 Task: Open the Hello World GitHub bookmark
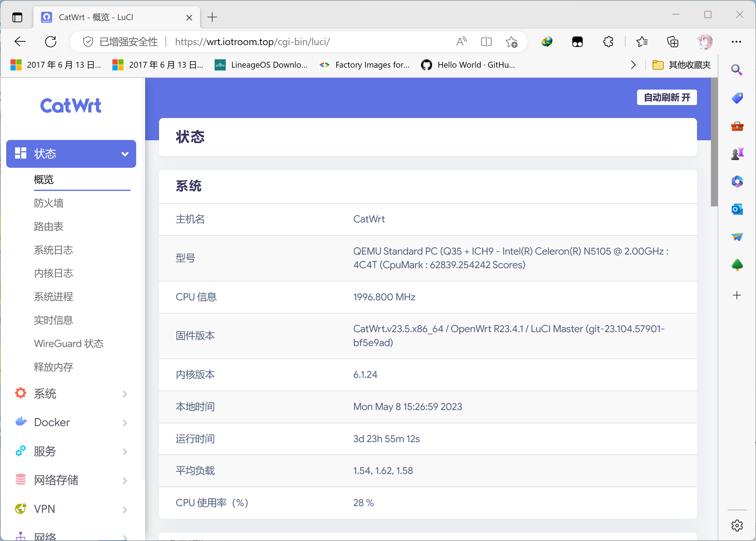[x=468, y=65]
